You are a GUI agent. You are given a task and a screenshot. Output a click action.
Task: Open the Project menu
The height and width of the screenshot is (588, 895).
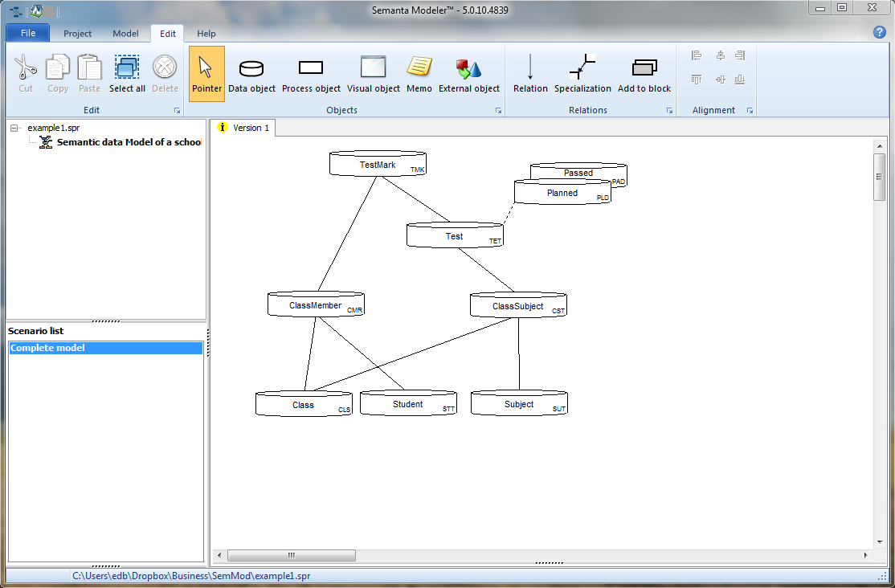click(77, 34)
